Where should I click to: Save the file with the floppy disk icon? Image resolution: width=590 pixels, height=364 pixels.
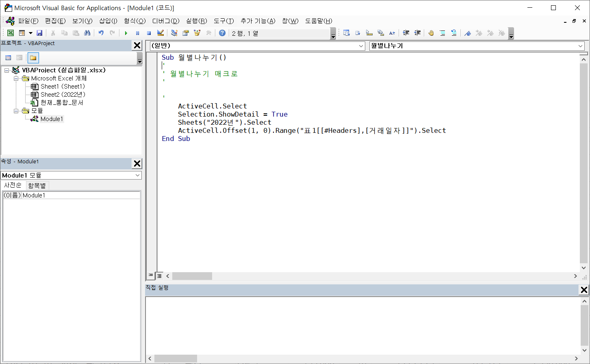[39, 33]
